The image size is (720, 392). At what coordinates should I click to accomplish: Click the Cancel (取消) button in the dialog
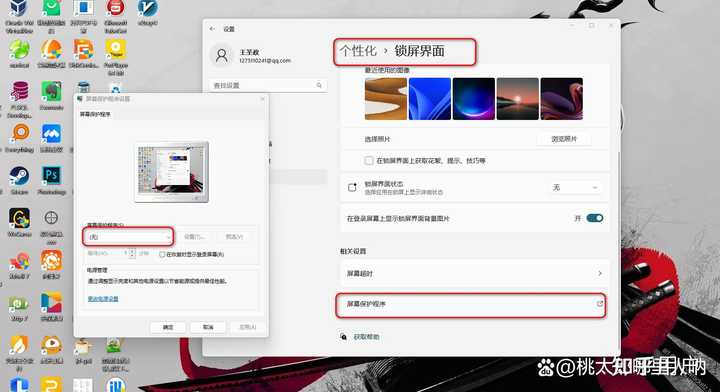tap(208, 327)
